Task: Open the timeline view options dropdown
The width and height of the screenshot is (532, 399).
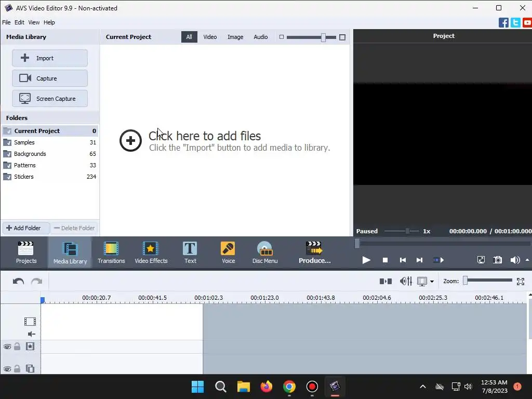Action: pos(432,281)
